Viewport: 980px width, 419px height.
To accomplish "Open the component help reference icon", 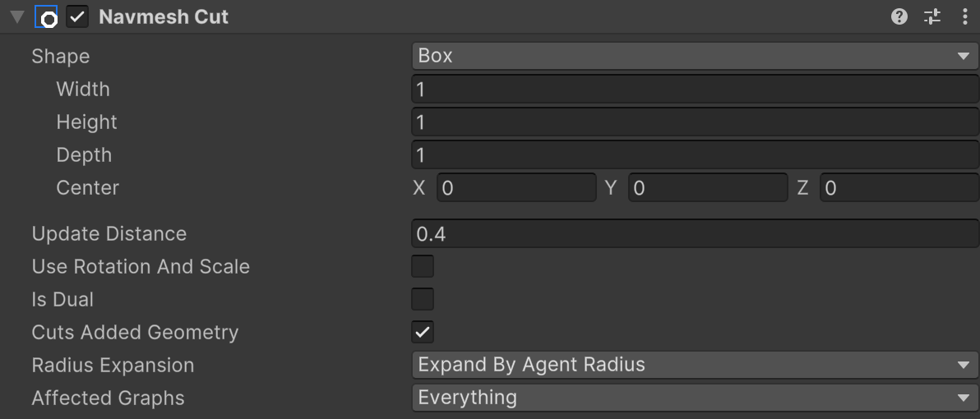I will point(899,17).
